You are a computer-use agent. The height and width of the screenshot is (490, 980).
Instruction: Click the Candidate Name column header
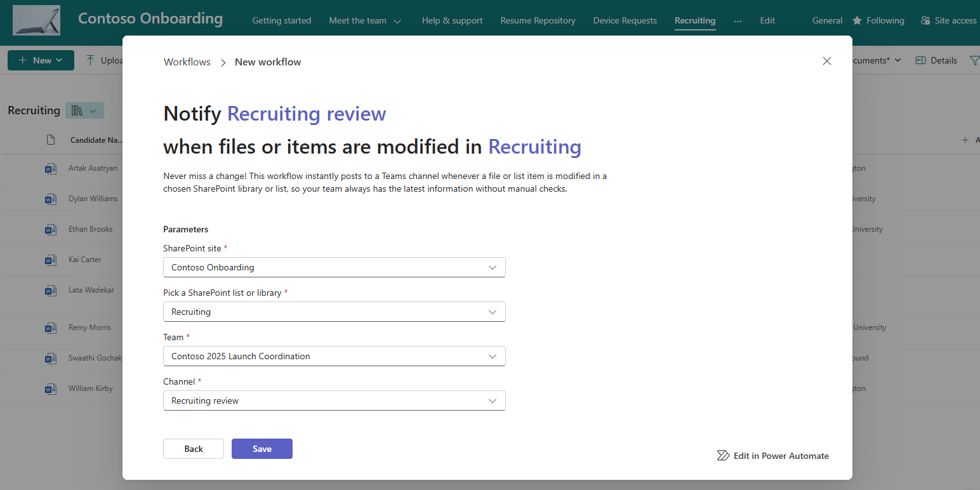point(96,140)
